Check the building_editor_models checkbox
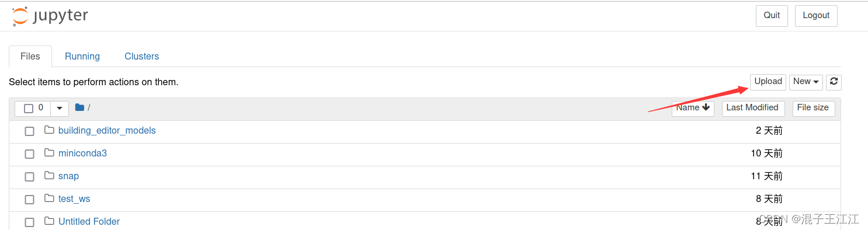 point(29,131)
